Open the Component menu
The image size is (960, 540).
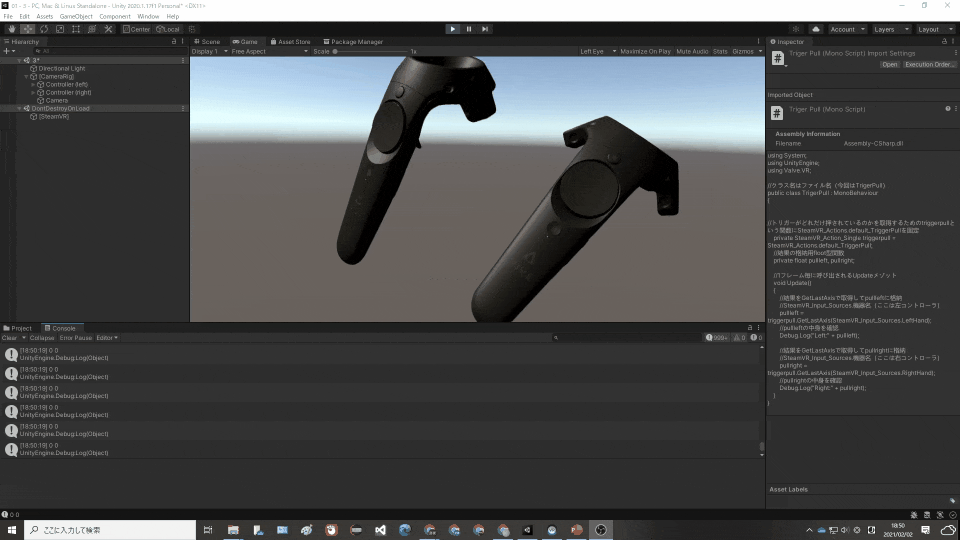114,17
